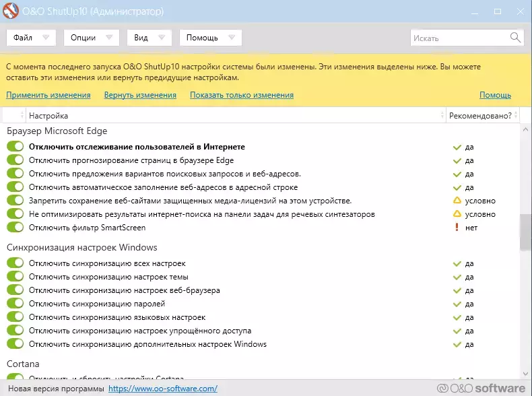Click the green checkmark for additional Windows settings sync
This screenshot has height=396, width=532.
point(457,344)
